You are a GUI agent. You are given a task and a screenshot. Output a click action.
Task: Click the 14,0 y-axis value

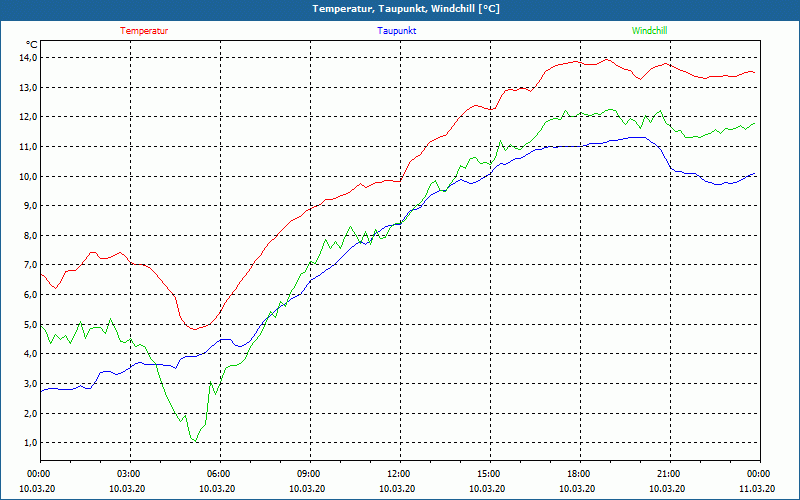pos(28,58)
